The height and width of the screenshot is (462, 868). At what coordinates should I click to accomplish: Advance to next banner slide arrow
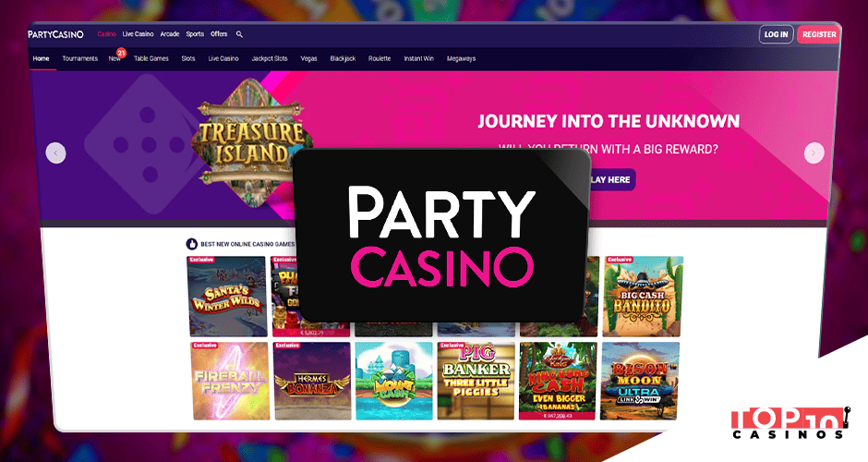tap(814, 152)
